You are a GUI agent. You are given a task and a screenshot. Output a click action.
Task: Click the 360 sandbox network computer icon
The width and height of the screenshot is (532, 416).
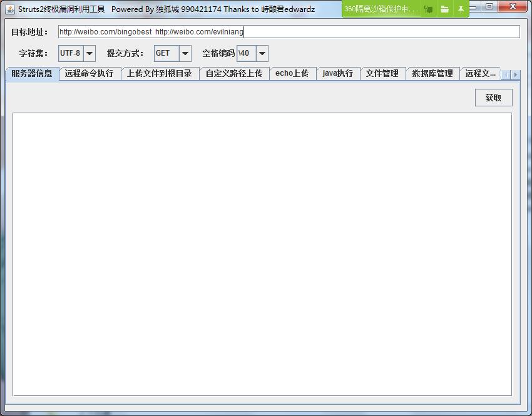tap(429, 9)
